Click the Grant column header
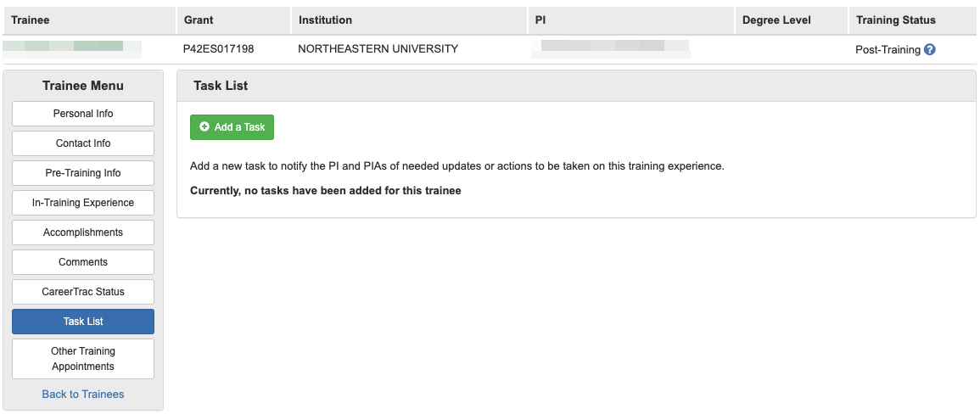 [199, 20]
